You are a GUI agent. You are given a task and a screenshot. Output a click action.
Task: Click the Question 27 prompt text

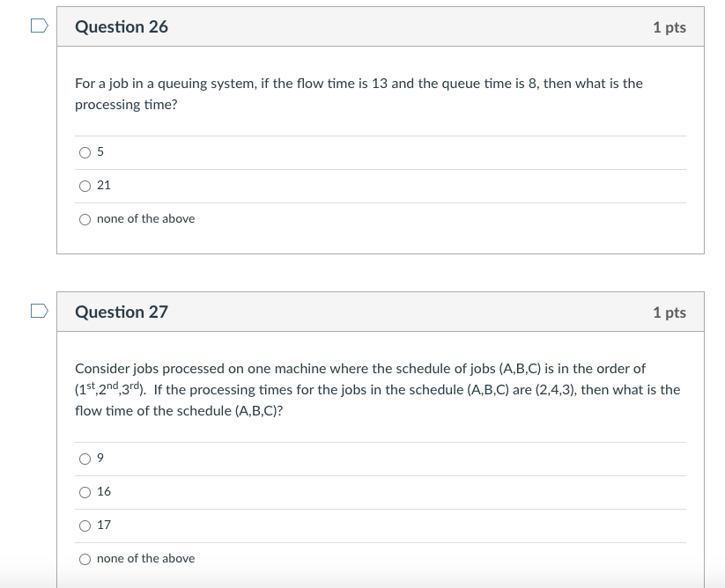(x=378, y=389)
